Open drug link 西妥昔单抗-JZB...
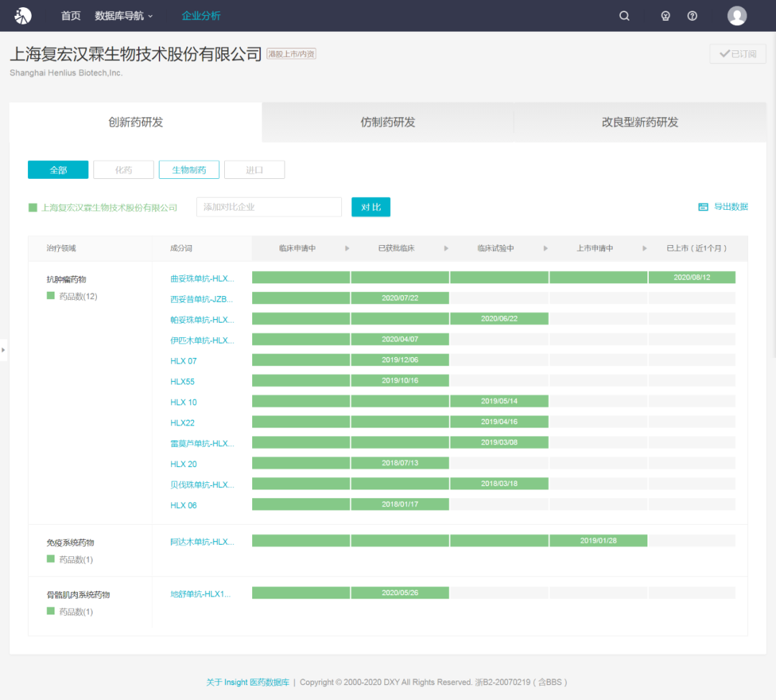The image size is (776, 700). 201,300
